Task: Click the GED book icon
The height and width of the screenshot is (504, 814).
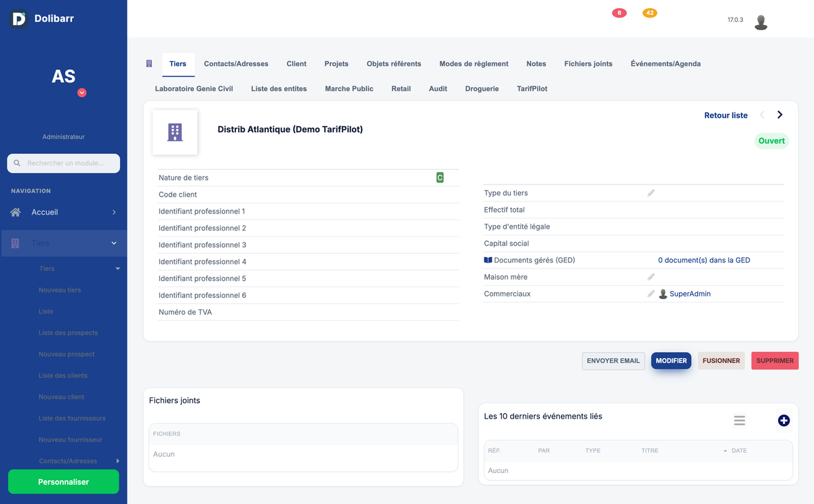Action: coord(488,260)
